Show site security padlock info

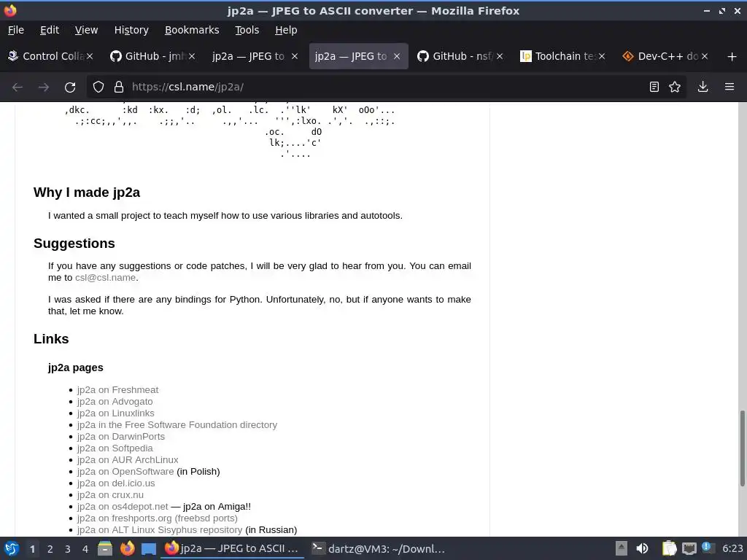[119, 87]
